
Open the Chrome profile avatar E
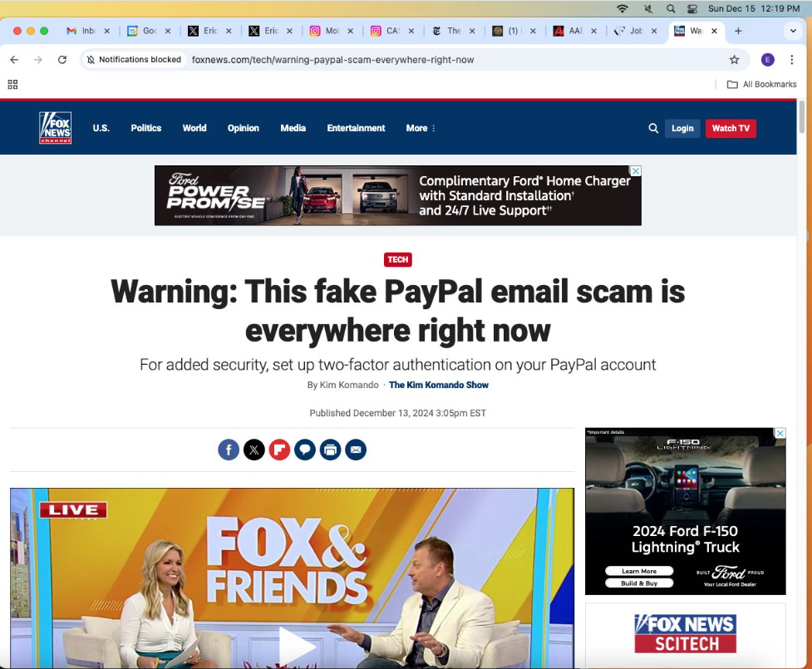click(x=767, y=60)
